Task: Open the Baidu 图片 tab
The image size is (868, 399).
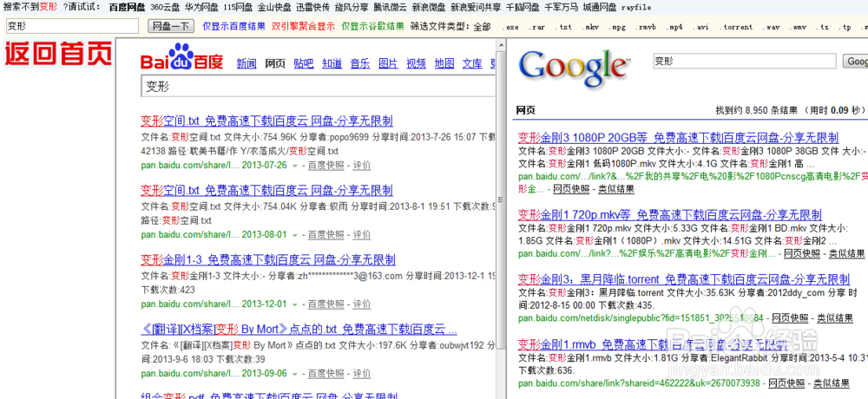Action: click(x=388, y=63)
